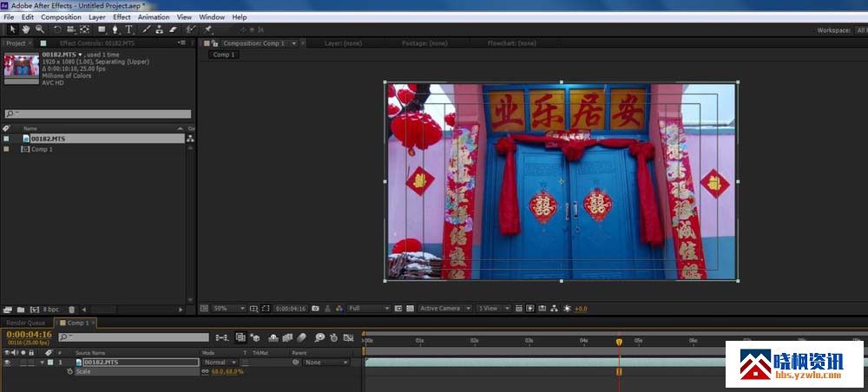
Task: Open the Effect menu
Action: point(122,17)
